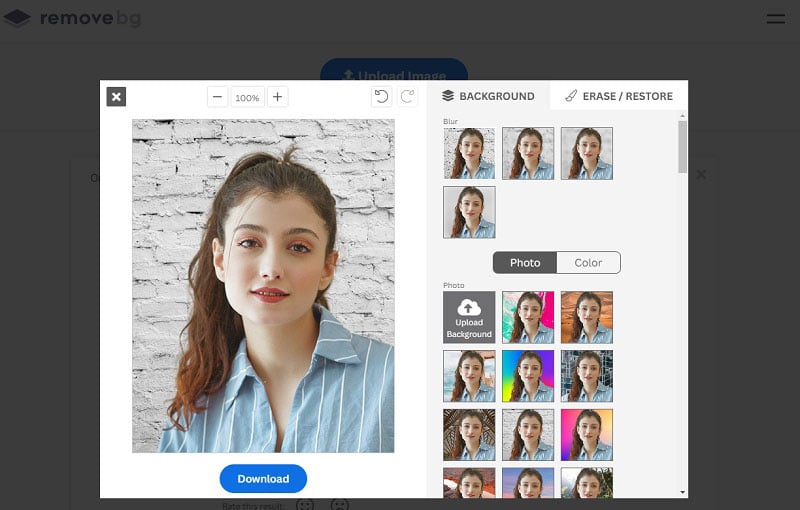Click the zoom out minus icon

[217, 97]
